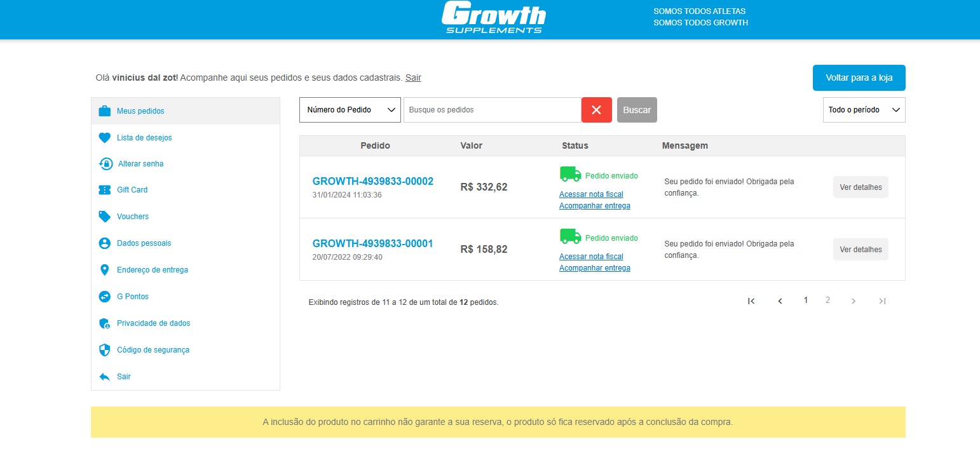This screenshot has width=980, height=451.
Task: Click Acompanhar entrega for order 00002
Action: [x=594, y=206]
